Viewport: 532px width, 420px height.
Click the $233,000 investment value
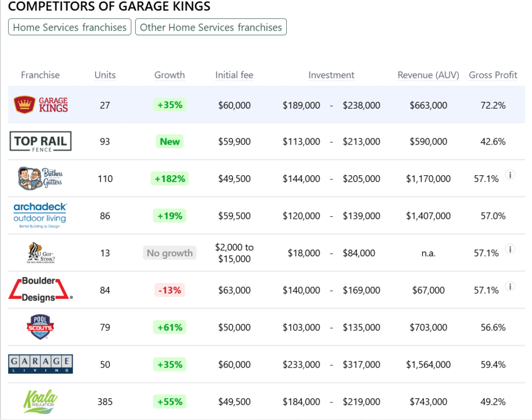click(301, 364)
